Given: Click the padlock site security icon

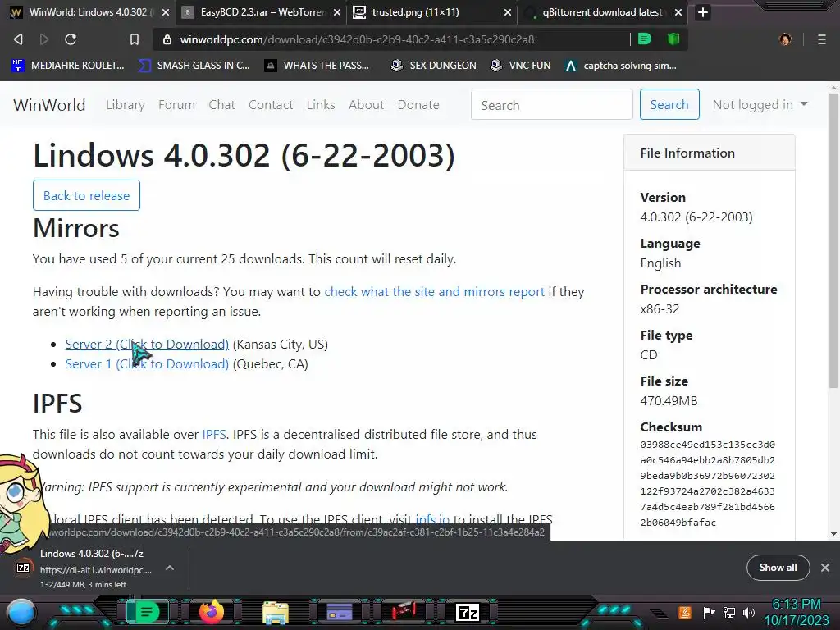Looking at the screenshot, I should [167, 39].
